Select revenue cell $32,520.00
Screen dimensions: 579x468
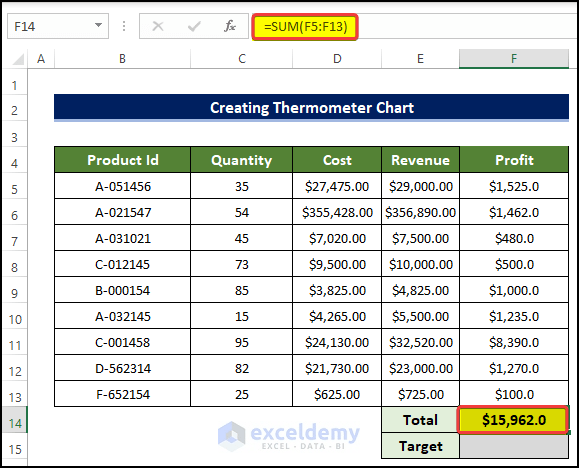pyautogui.click(x=420, y=342)
